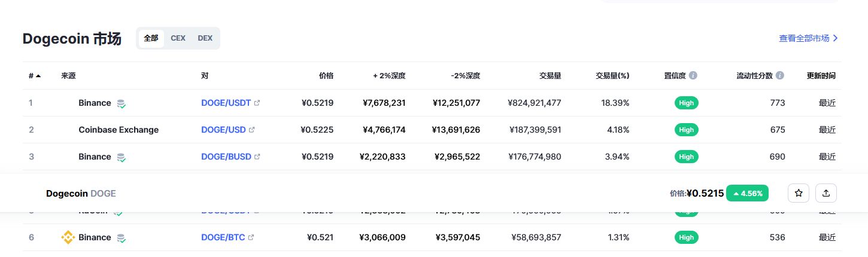
Task: Sort the table by the # column
Action: (34, 76)
